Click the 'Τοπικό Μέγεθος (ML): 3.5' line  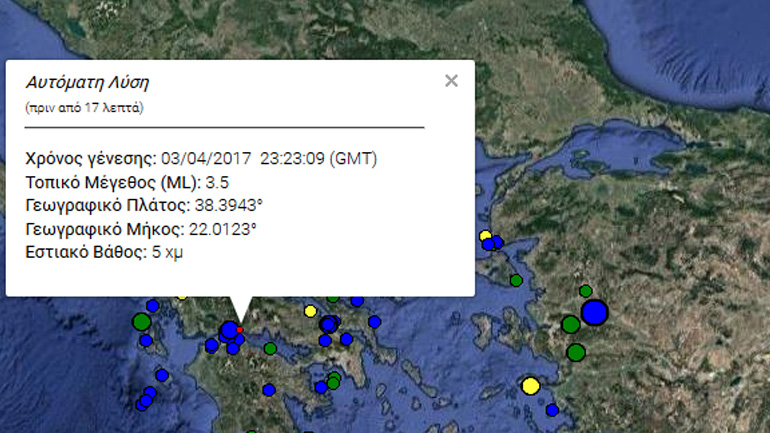coord(127,183)
